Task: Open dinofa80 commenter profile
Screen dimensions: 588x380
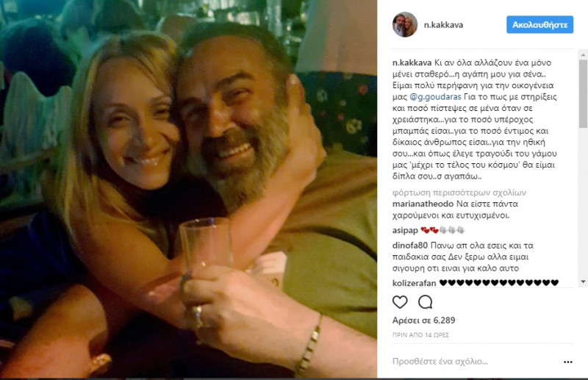Action: 410,245
